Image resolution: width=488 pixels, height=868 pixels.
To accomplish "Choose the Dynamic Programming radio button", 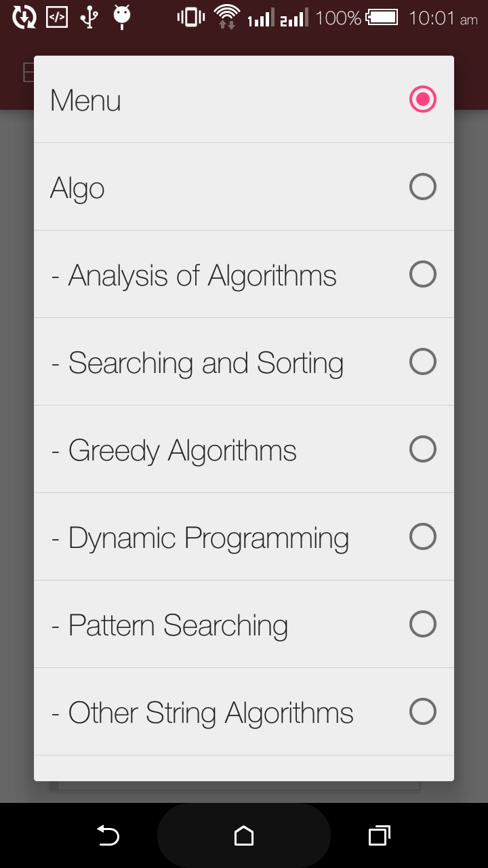I will click(422, 536).
